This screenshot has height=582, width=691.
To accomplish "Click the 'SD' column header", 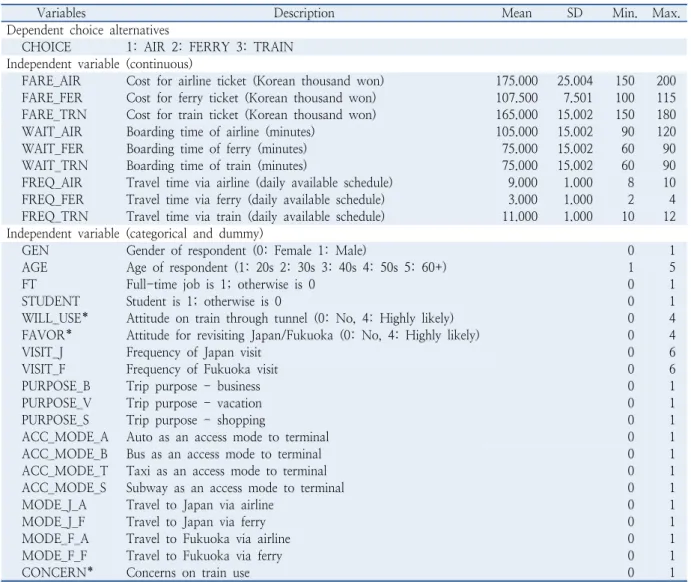I will click(575, 13).
